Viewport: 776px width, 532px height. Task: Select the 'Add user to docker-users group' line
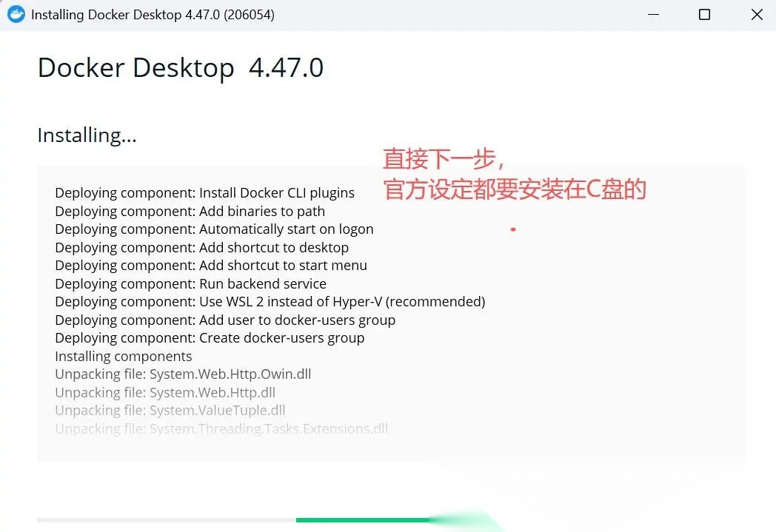pyautogui.click(x=225, y=320)
